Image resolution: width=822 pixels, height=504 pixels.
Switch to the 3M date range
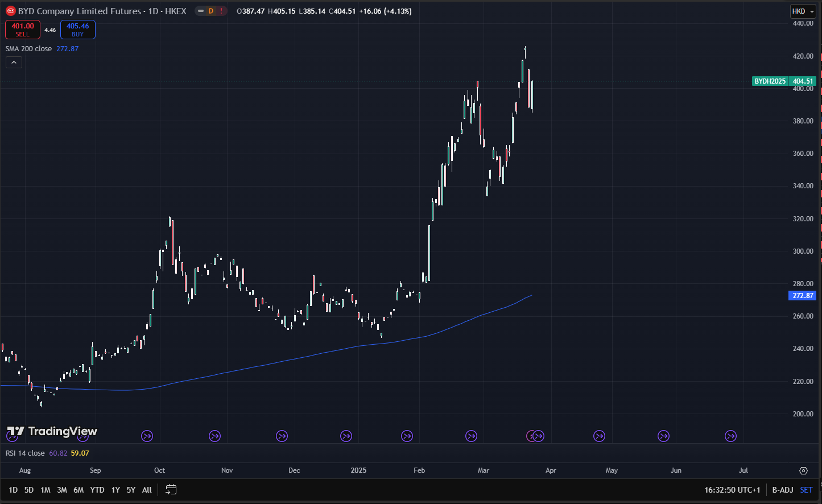(62, 490)
